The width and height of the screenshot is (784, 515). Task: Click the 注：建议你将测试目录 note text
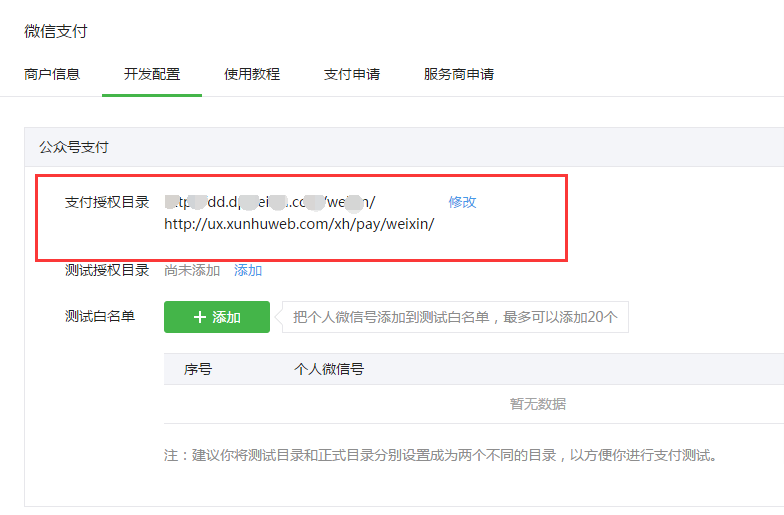(441, 456)
